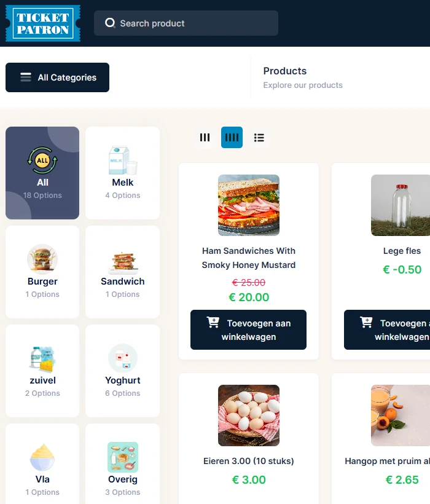Select the Vla category icon
Screen dimensions: 430x504
point(42,457)
